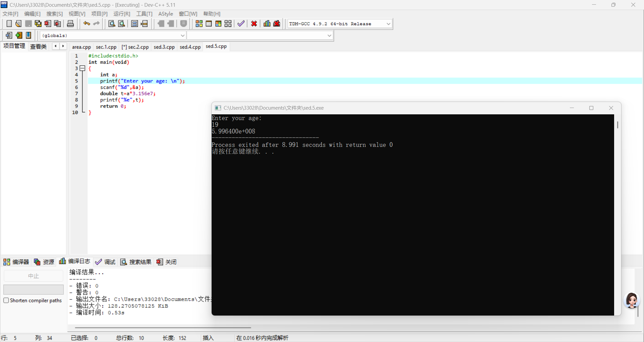Viewport: 644px width, 342px height.
Task: Compile the program using toolbar icon
Action: point(199,23)
